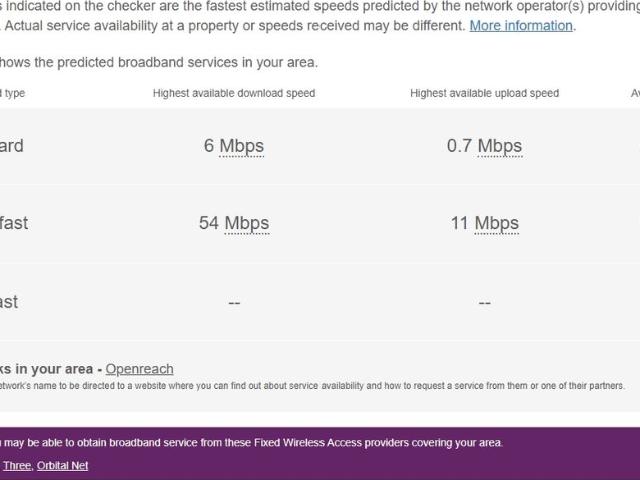Select the 6 download speed value
This screenshot has height=480, width=640.
[209, 146]
